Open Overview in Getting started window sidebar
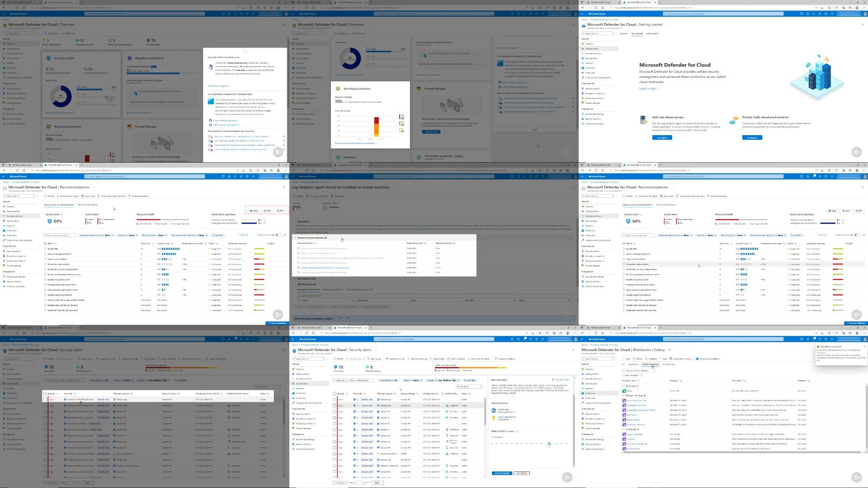Image resolution: width=868 pixels, height=488 pixels. point(589,44)
